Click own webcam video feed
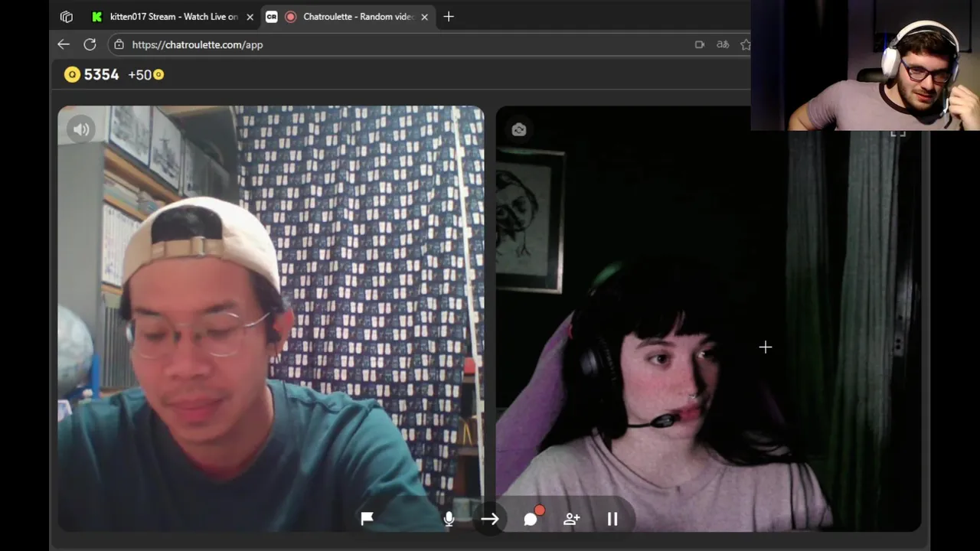This screenshot has height=551, width=980. 708,318
